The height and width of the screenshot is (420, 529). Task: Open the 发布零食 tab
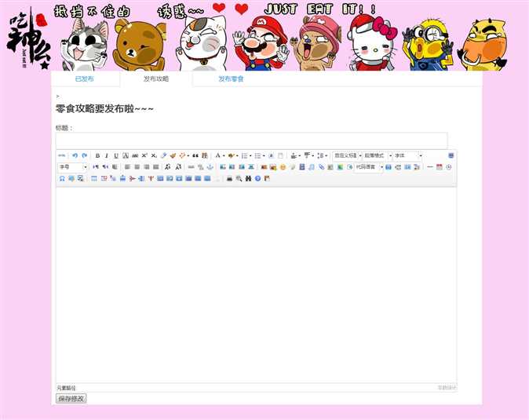click(x=231, y=79)
